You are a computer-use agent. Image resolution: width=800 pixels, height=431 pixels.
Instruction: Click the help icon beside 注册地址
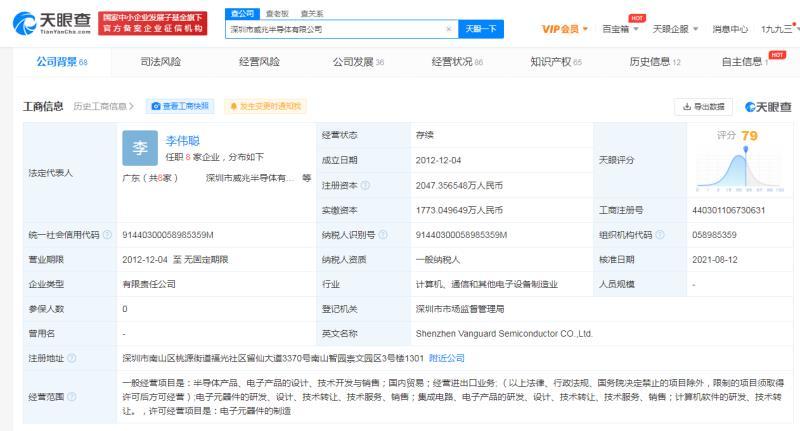(x=73, y=358)
